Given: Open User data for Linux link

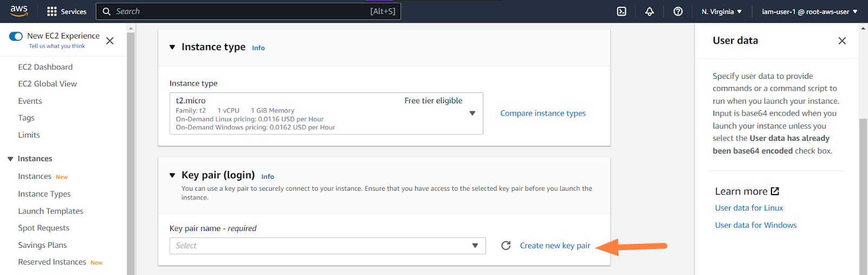Looking at the screenshot, I should coord(749,208).
